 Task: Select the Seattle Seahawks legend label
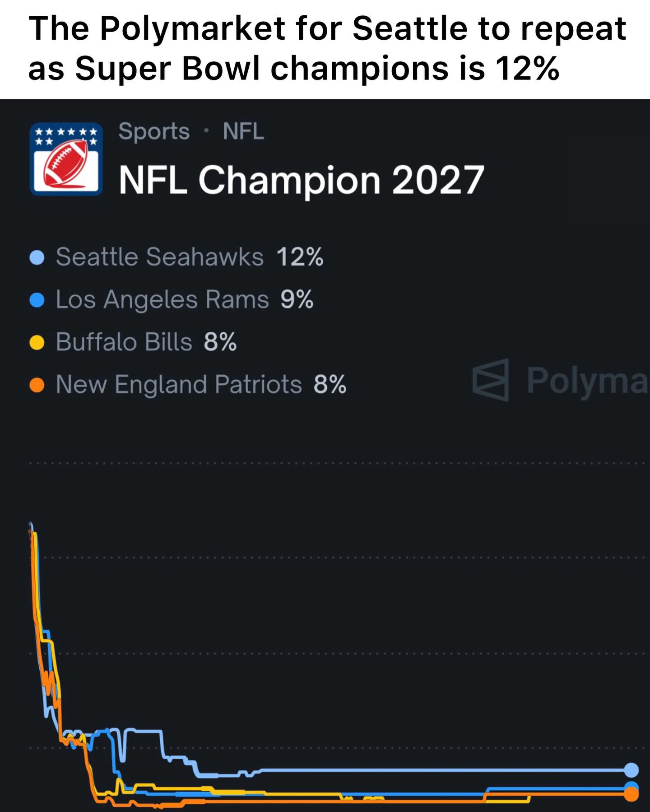click(159, 257)
